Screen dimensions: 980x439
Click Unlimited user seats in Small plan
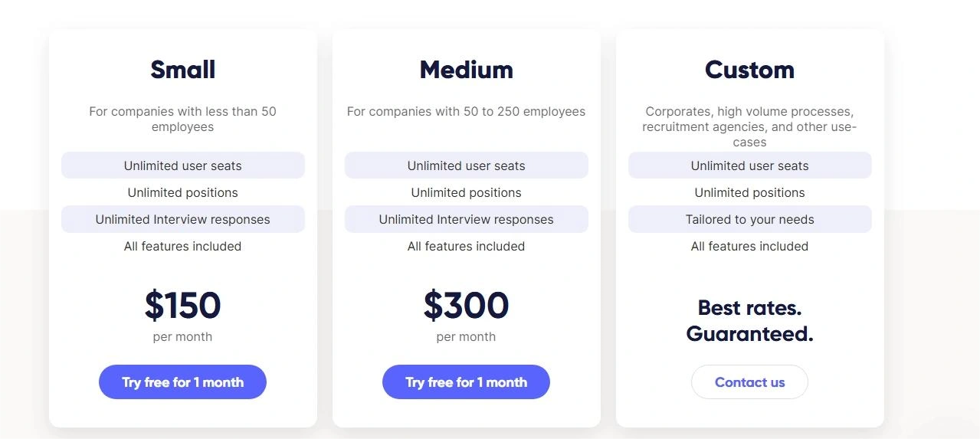pos(182,165)
